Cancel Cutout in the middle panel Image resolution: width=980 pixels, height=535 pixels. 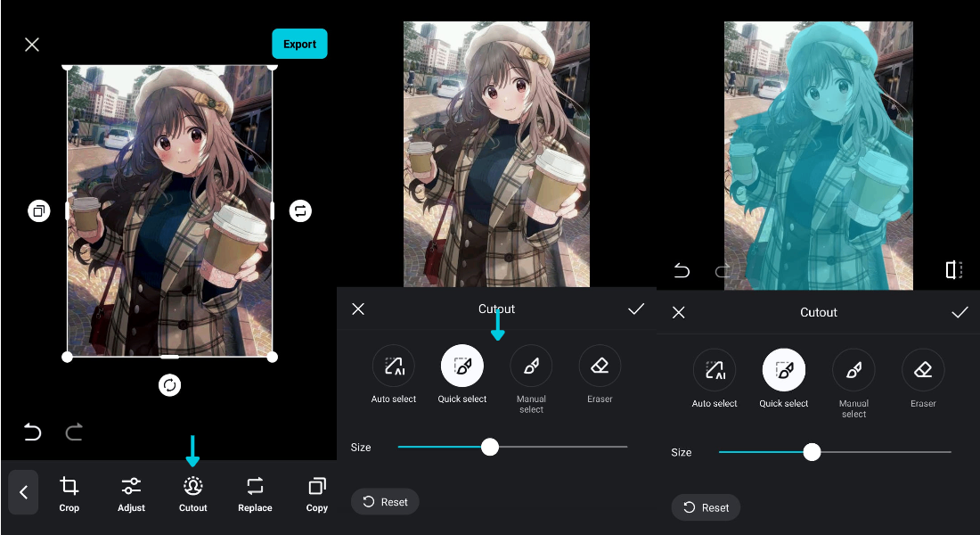[x=358, y=309]
